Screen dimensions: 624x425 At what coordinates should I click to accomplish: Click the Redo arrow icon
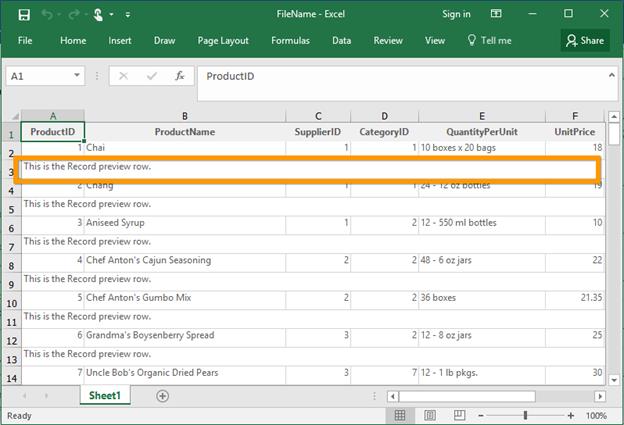pos(74,15)
